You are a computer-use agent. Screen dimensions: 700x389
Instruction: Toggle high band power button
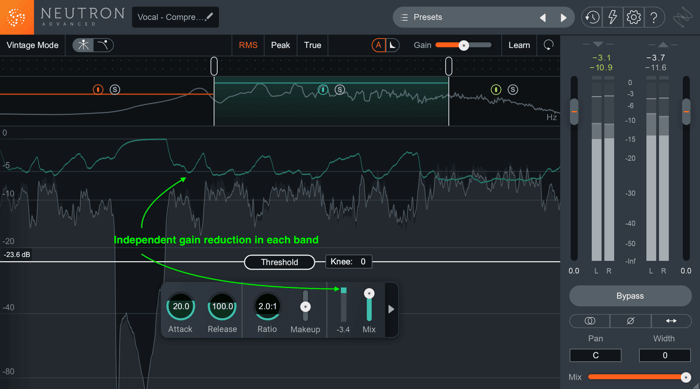click(x=496, y=90)
